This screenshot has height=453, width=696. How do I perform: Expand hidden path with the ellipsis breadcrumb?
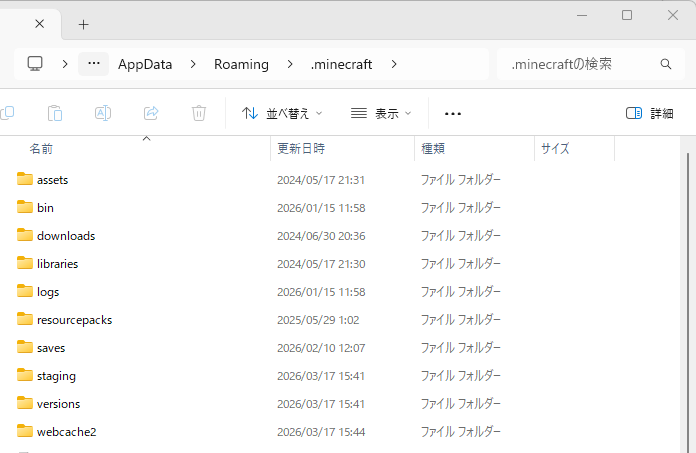93,64
